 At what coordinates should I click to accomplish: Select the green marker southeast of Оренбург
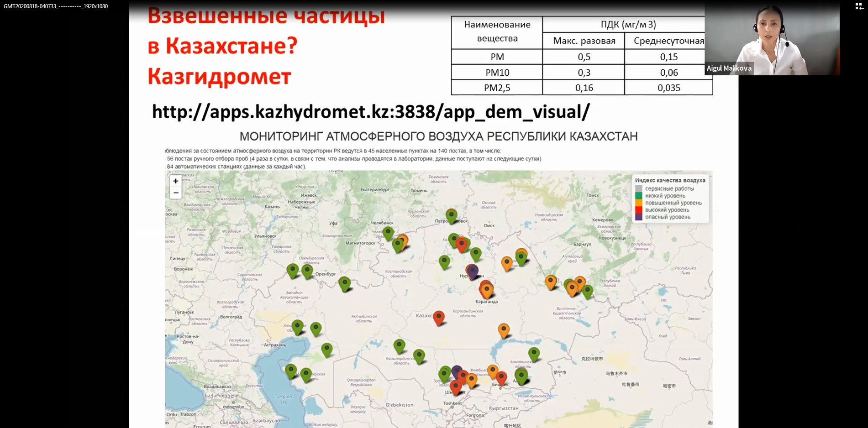pyautogui.click(x=345, y=283)
